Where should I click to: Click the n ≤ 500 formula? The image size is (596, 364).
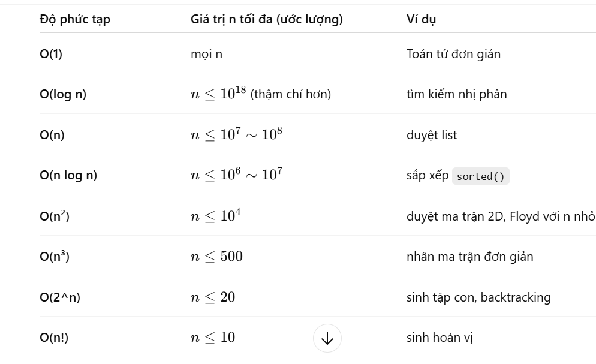(x=216, y=257)
